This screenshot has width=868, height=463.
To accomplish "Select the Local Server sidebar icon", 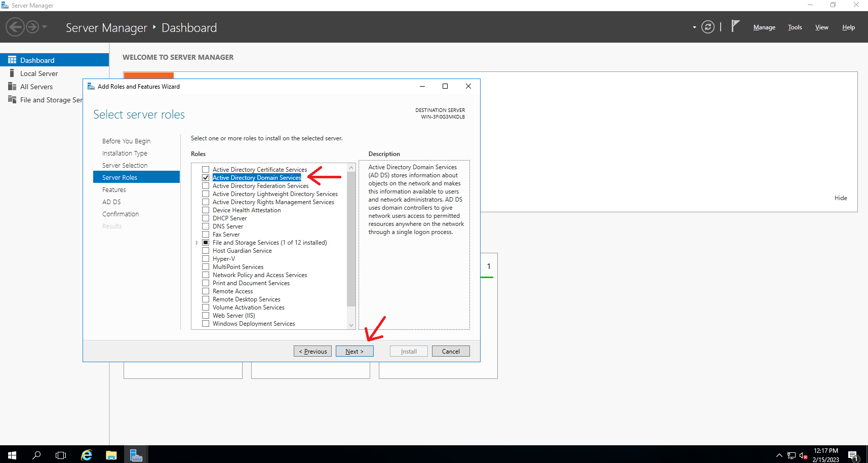I will (12, 73).
